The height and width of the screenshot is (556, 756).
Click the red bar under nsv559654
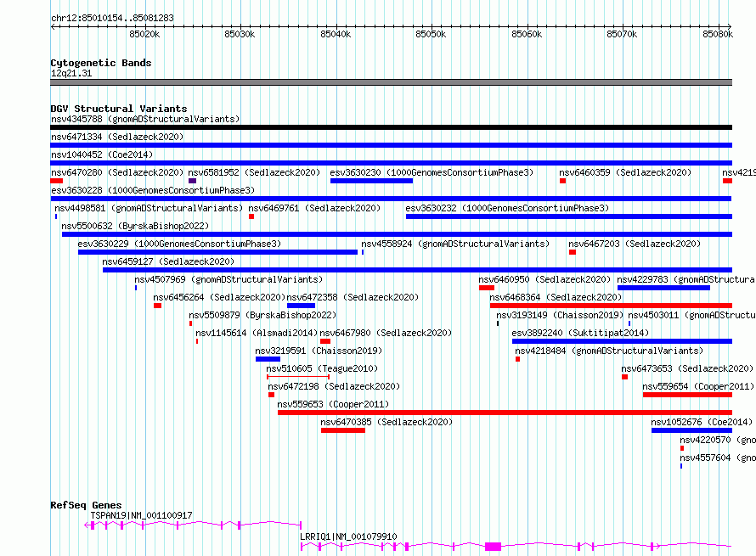tap(687, 395)
